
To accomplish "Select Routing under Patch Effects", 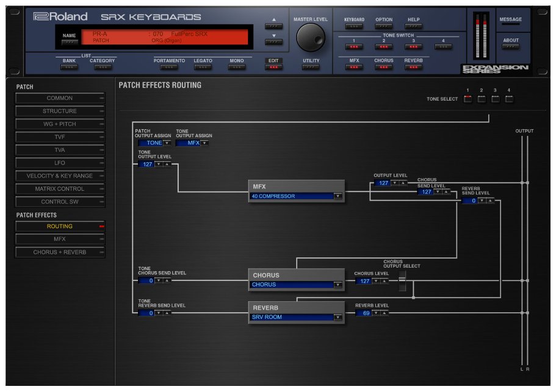I will tap(60, 226).
